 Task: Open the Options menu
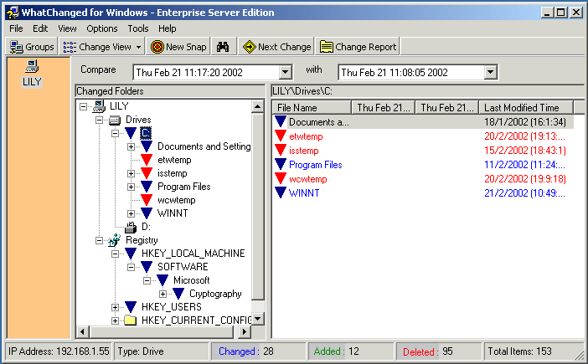pyautogui.click(x=102, y=28)
